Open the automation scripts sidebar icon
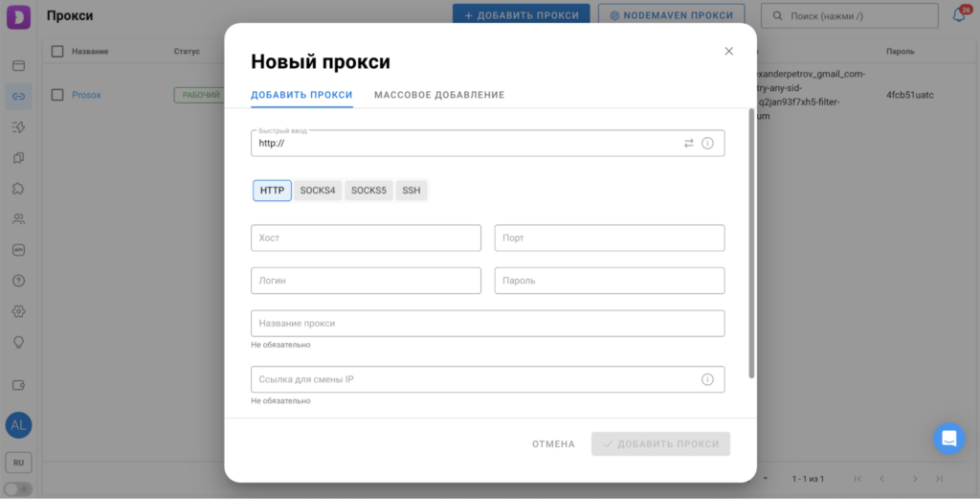 tap(19, 127)
